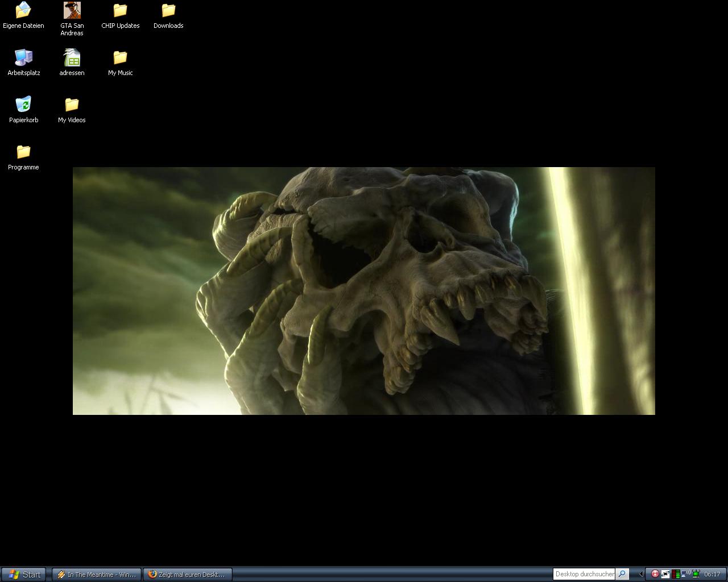Launch the GTA San Andreas shortcut

click(72, 11)
